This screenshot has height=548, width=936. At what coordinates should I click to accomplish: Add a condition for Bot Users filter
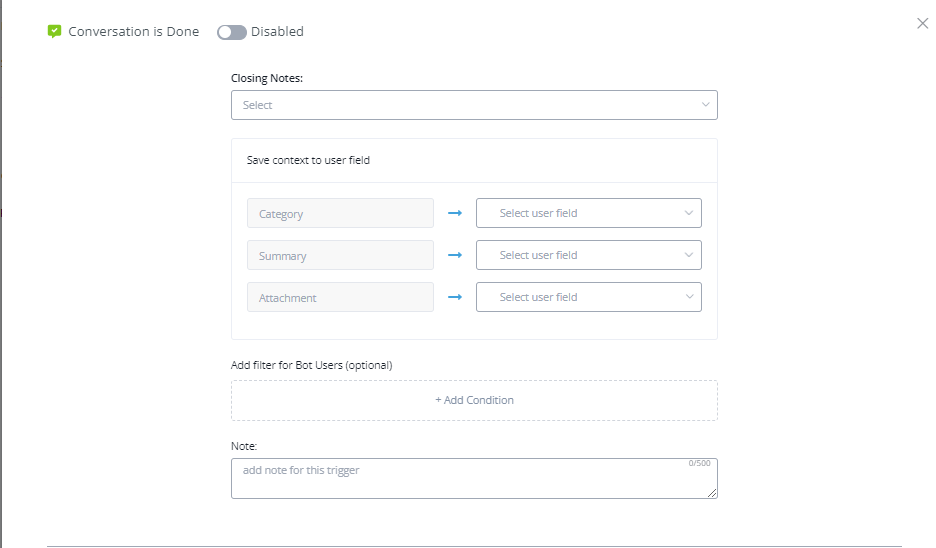[474, 400]
